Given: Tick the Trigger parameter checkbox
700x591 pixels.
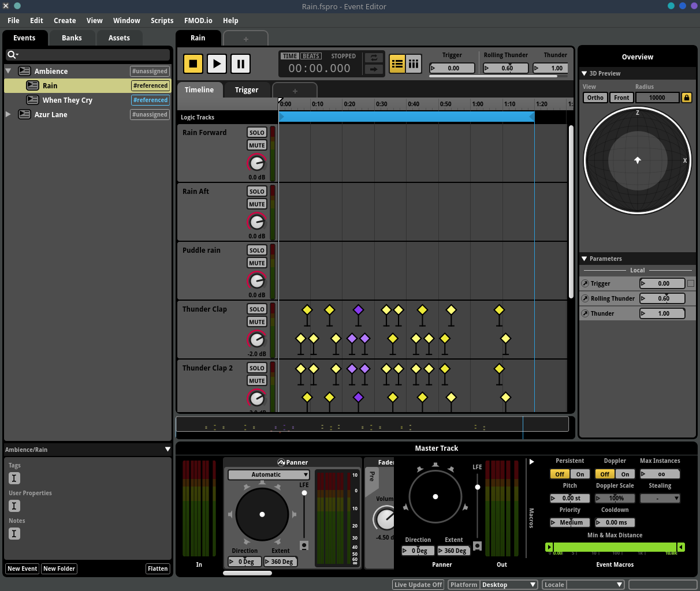Looking at the screenshot, I should coord(691,283).
